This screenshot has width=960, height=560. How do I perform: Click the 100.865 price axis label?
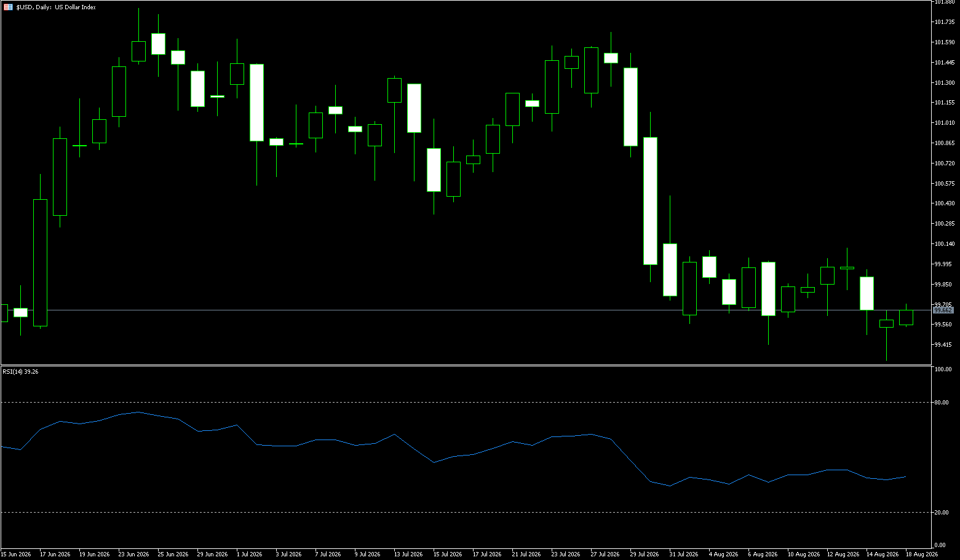tap(944, 143)
